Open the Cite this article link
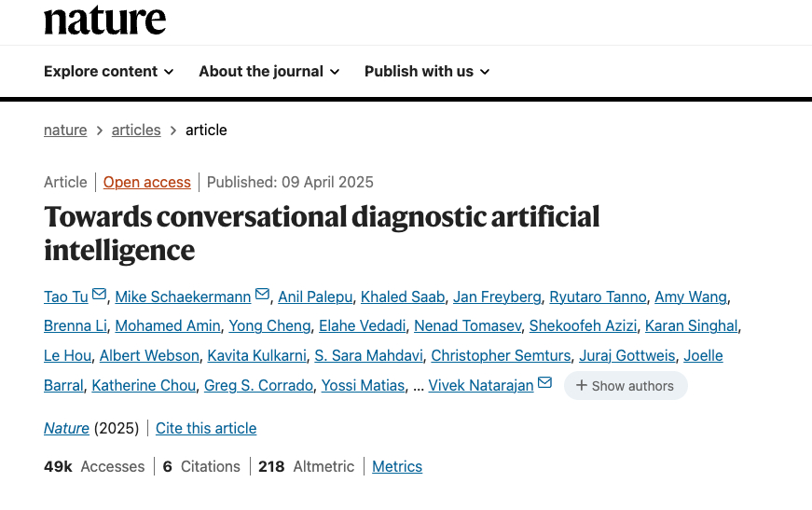Viewport: 812px width, 510px height. (x=206, y=428)
